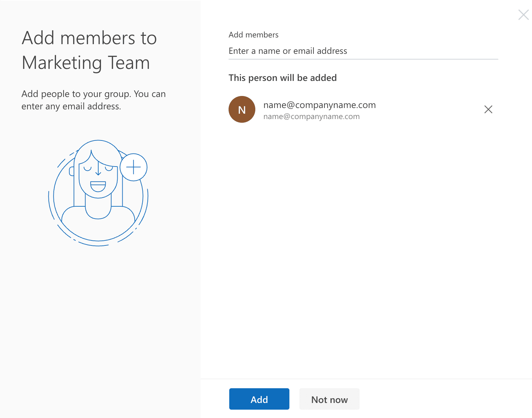This screenshot has height=418, width=532.
Task: Click the 'This person will be added' heading
Action: point(282,78)
